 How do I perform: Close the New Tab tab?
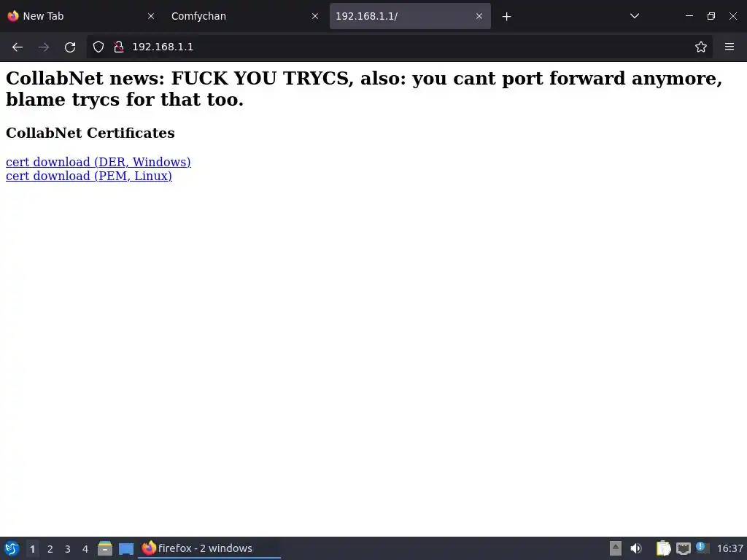point(151,16)
